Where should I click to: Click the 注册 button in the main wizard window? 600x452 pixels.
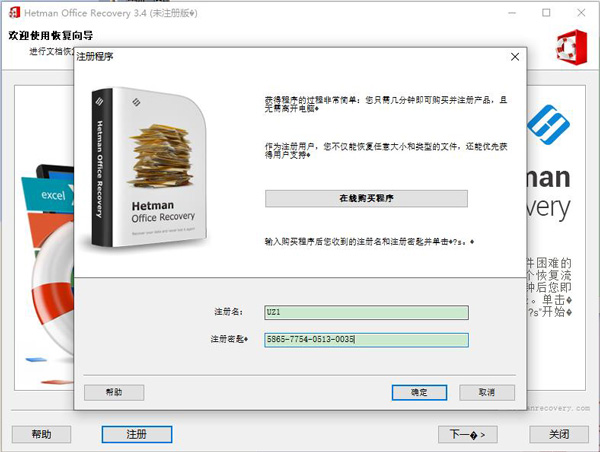click(x=137, y=434)
